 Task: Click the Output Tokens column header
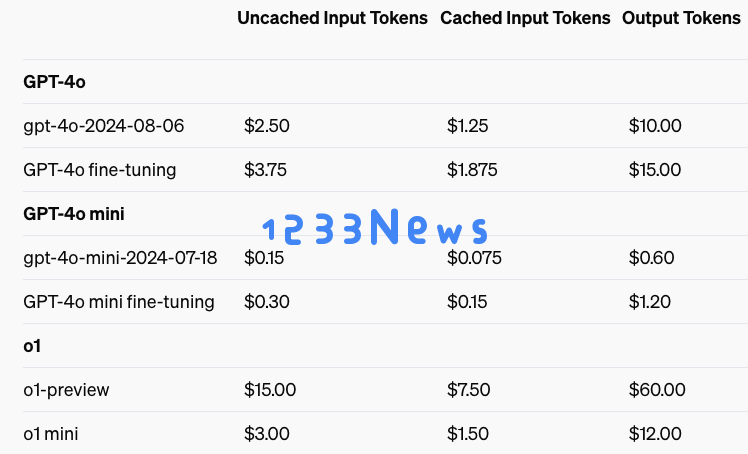pos(681,18)
